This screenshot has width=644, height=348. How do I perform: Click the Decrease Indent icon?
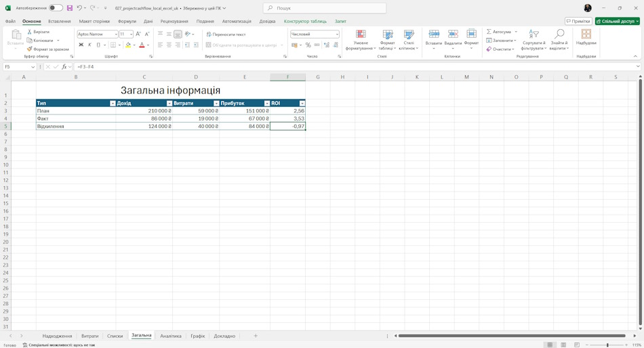(x=187, y=45)
